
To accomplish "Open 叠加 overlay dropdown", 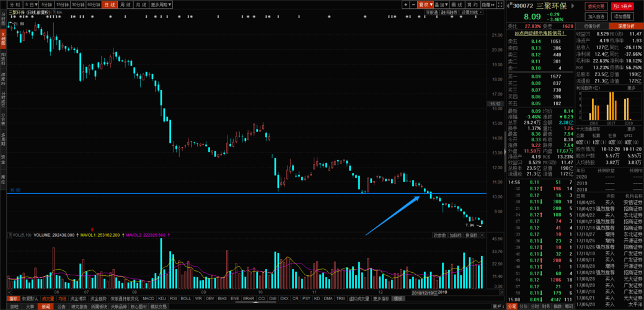I will [x=441, y=4].
